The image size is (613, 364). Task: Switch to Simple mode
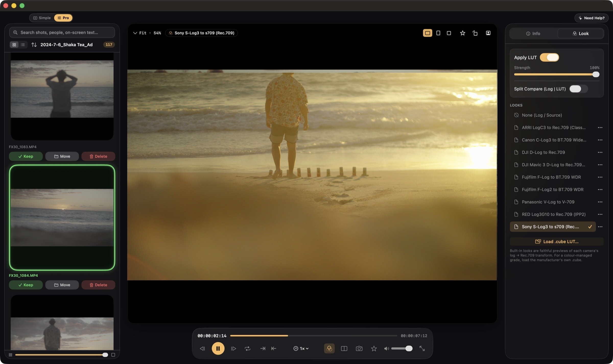tap(42, 18)
